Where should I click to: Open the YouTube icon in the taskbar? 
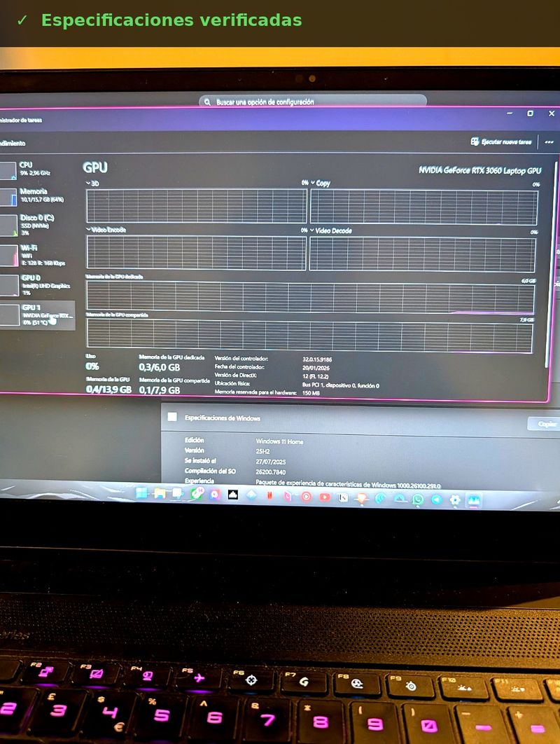click(325, 497)
